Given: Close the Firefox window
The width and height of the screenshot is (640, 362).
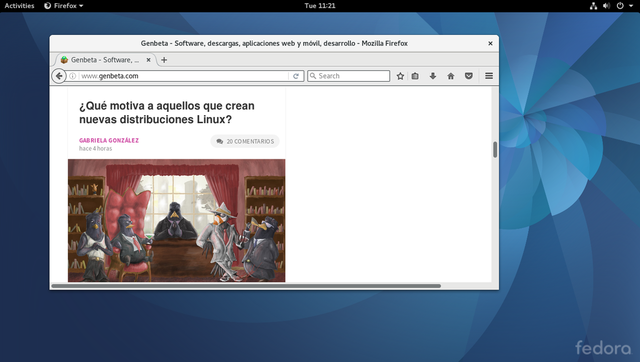Looking at the screenshot, I should pyautogui.click(x=490, y=43).
